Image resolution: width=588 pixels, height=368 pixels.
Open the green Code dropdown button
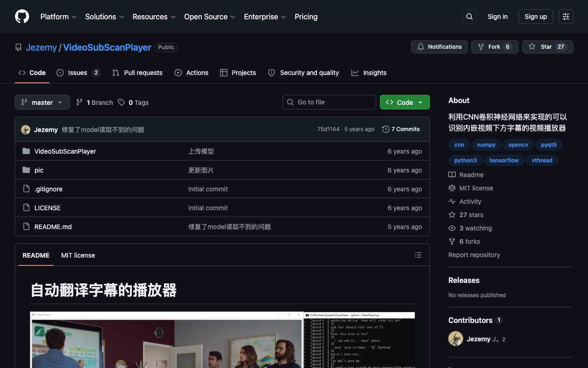tap(405, 102)
